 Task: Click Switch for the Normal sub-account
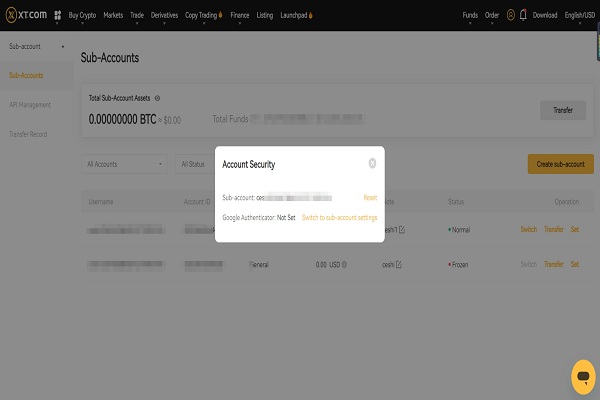click(x=528, y=229)
